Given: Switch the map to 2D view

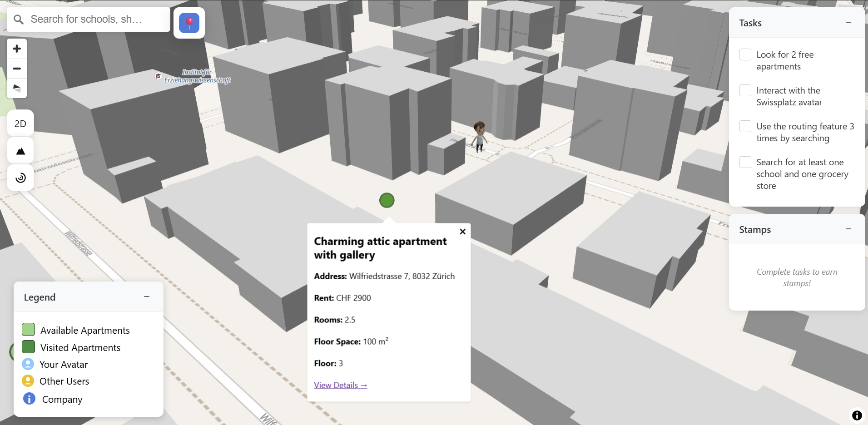Looking at the screenshot, I should click(x=20, y=124).
